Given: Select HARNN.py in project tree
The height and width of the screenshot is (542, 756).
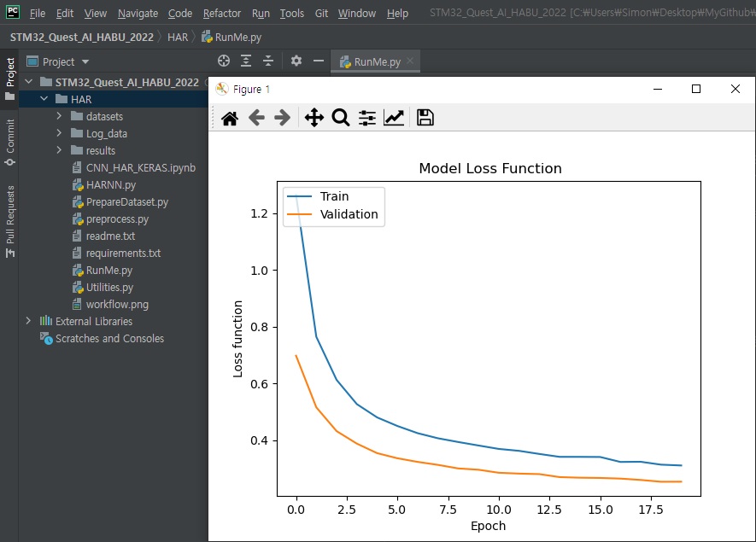Looking at the screenshot, I should tap(111, 184).
